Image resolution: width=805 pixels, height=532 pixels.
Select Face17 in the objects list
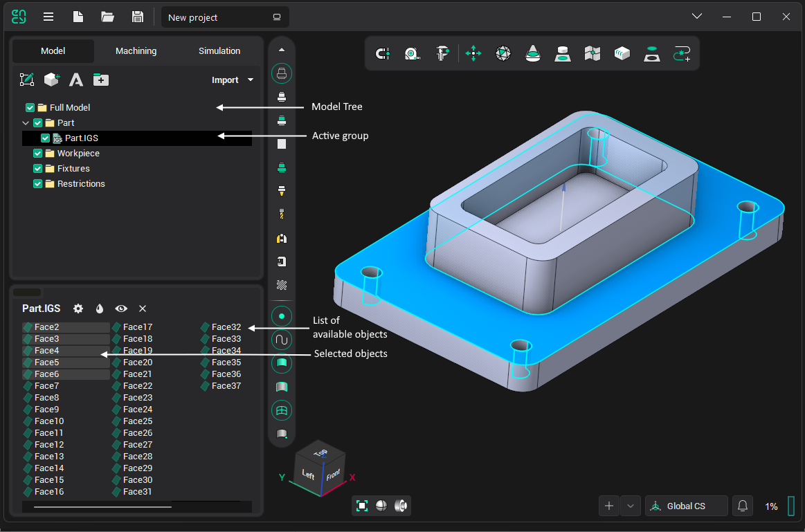(x=137, y=327)
